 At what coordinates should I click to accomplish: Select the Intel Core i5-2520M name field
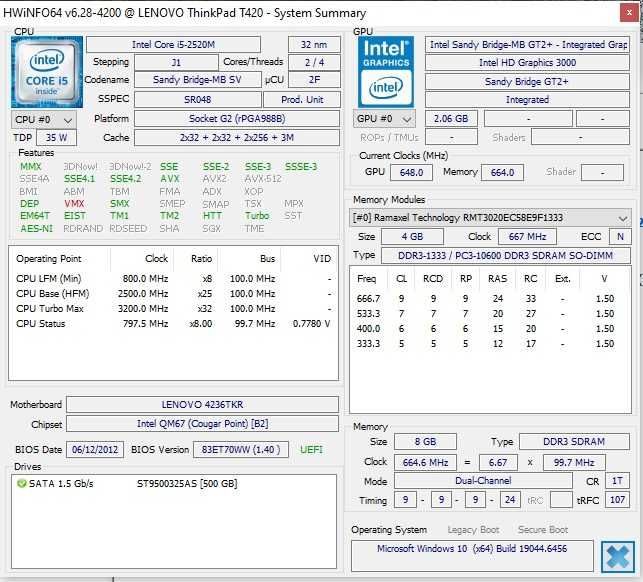coord(173,45)
